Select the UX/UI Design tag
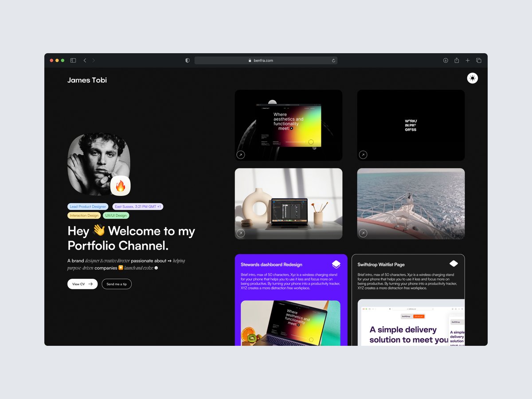Viewport: 532px width, 399px height. click(116, 215)
